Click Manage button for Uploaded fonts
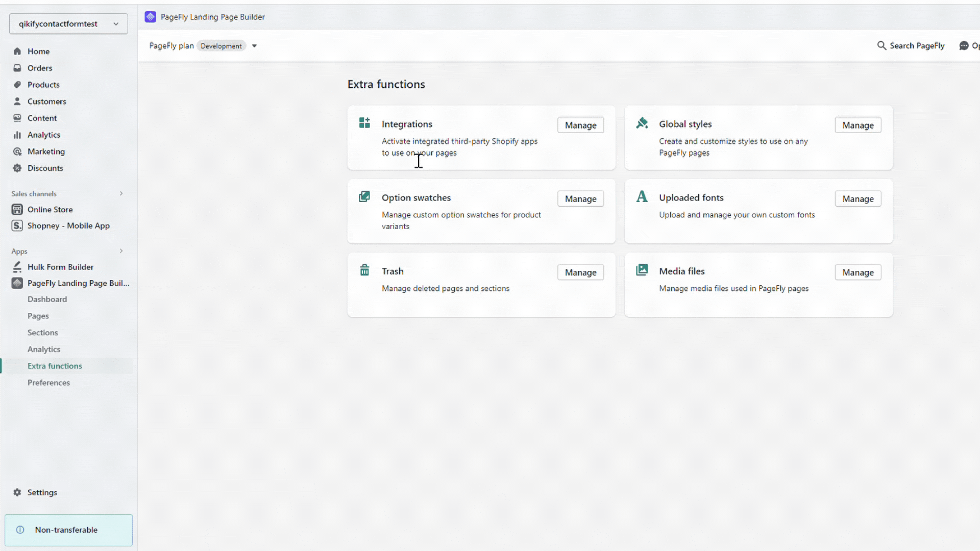This screenshot has height=551, width=980. tap(858, 199)
